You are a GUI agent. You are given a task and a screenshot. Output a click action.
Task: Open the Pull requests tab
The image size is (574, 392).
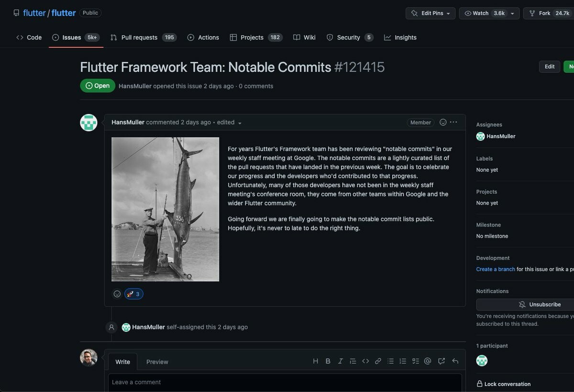point(143,37)
